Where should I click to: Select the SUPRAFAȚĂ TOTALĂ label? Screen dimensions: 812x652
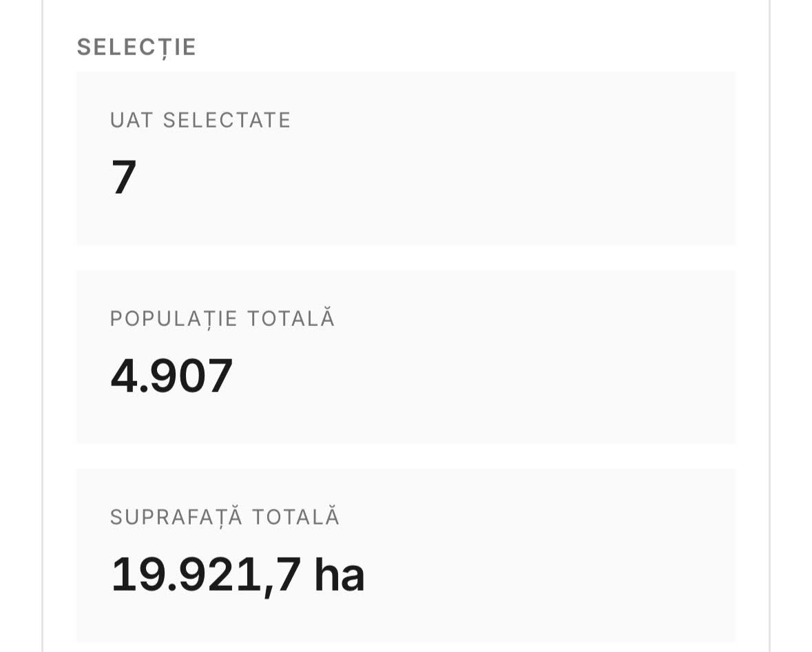point(225,518)
